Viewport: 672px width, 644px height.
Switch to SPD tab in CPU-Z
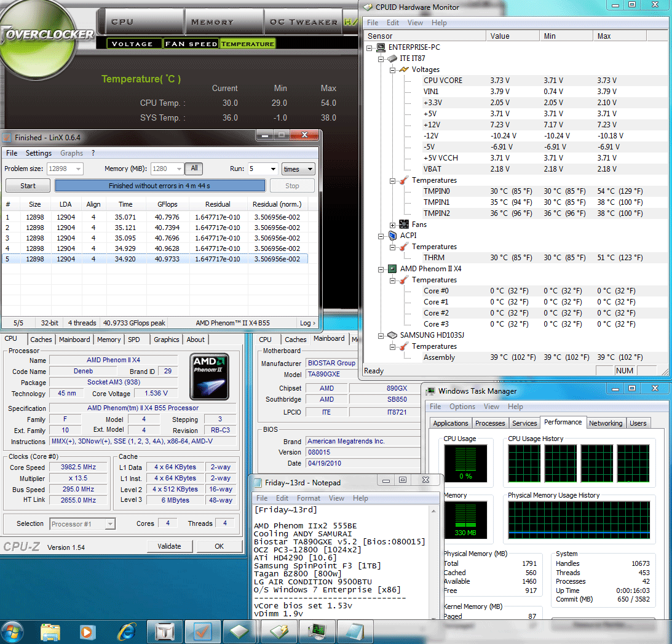coord(133,340)
